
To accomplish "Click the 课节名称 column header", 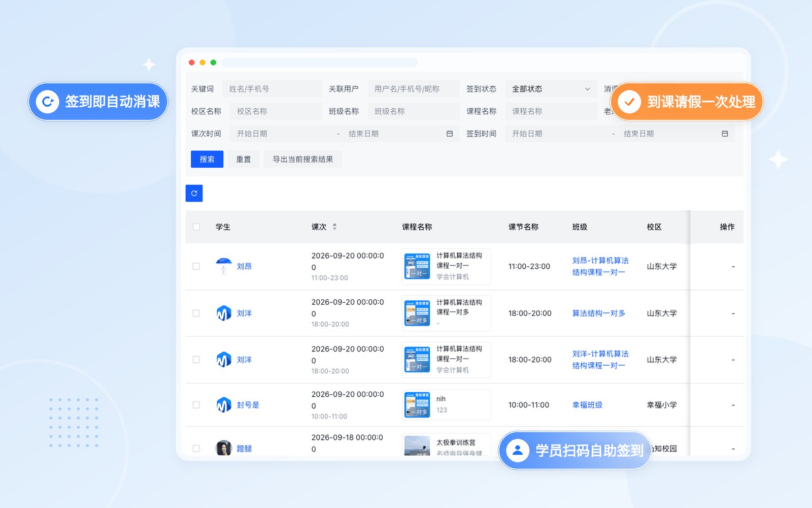I will [x=523, y=227].
